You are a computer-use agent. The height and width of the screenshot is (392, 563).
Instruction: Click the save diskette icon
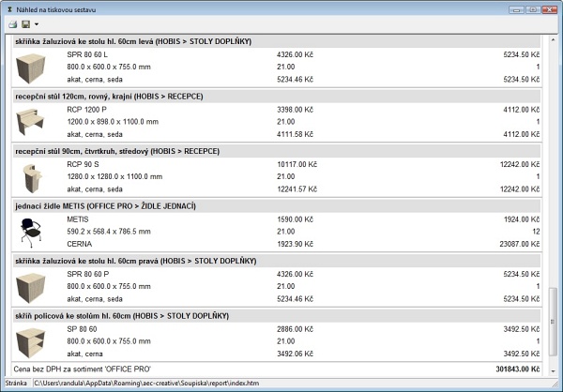point(26,24)
